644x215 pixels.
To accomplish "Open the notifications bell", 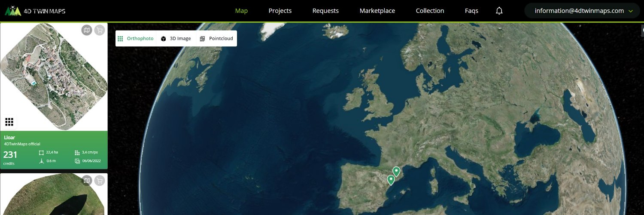I will (499, 11).
